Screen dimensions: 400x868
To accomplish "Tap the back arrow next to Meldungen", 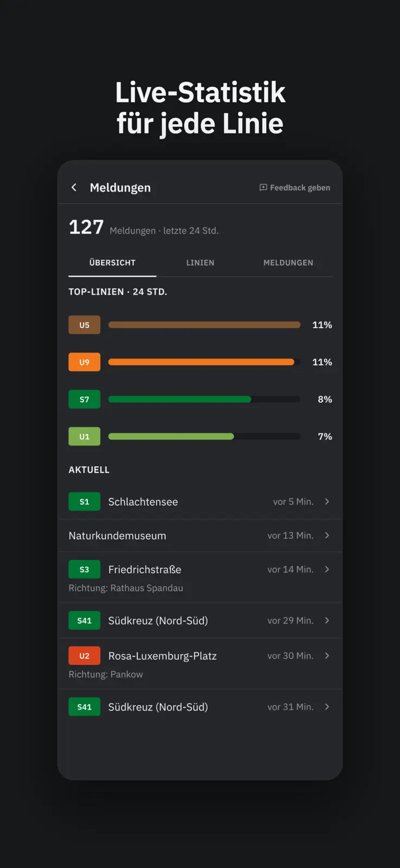I will (x=74, y=188).
